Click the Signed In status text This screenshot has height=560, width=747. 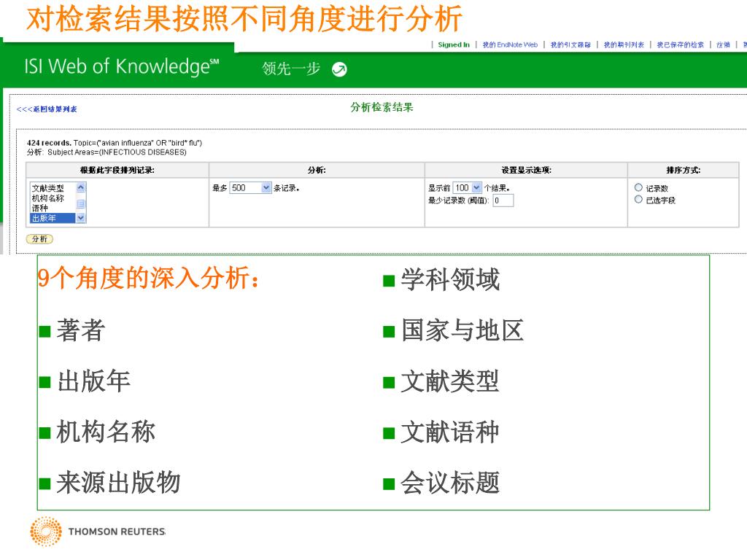pos(454,44)
